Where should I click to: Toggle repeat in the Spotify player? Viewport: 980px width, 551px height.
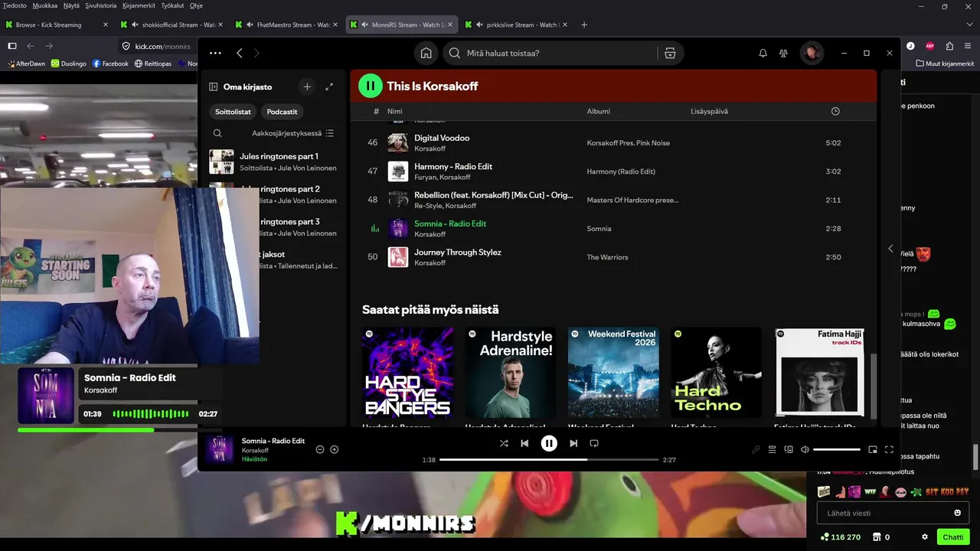(594, 443)
